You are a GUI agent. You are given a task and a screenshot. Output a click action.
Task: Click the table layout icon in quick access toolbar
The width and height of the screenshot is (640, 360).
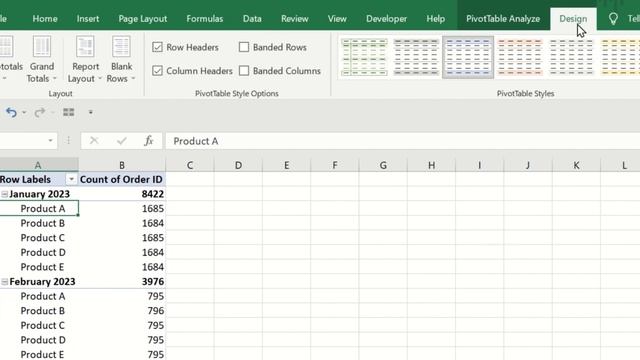tap(69, 112)
